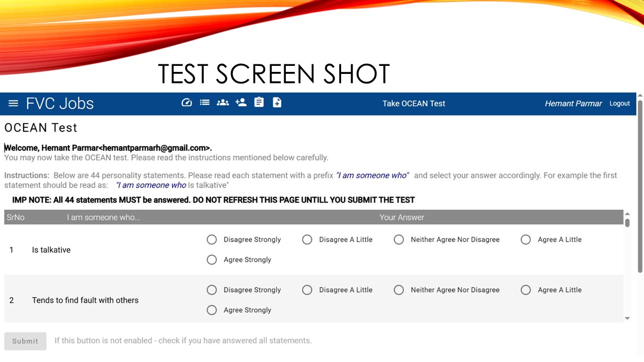644x362 pixels.
Task: Click the list view icon
Action: [204, 103]
